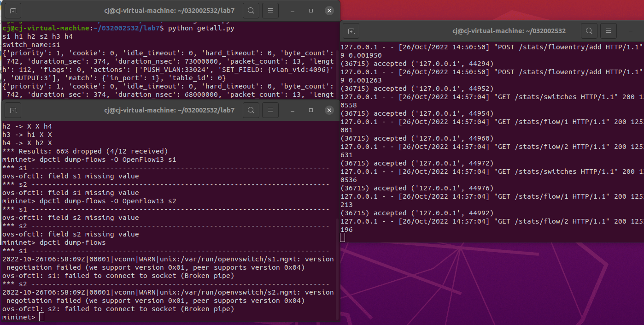Click the 'python getall.py' command line

118,28
